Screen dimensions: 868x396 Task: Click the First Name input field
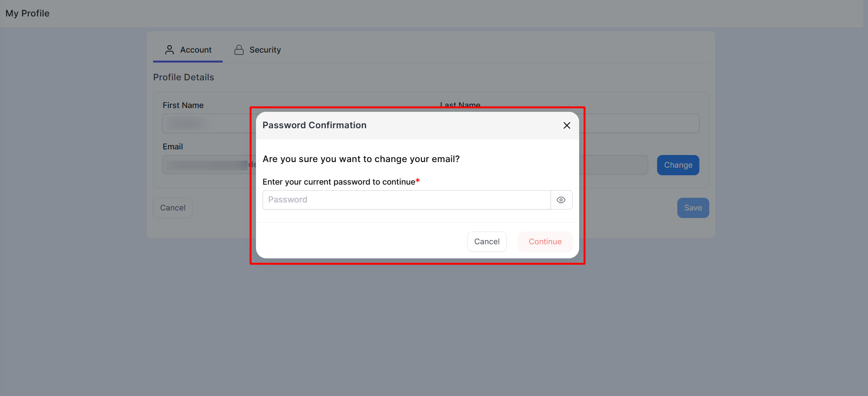[x=207, y=123]
